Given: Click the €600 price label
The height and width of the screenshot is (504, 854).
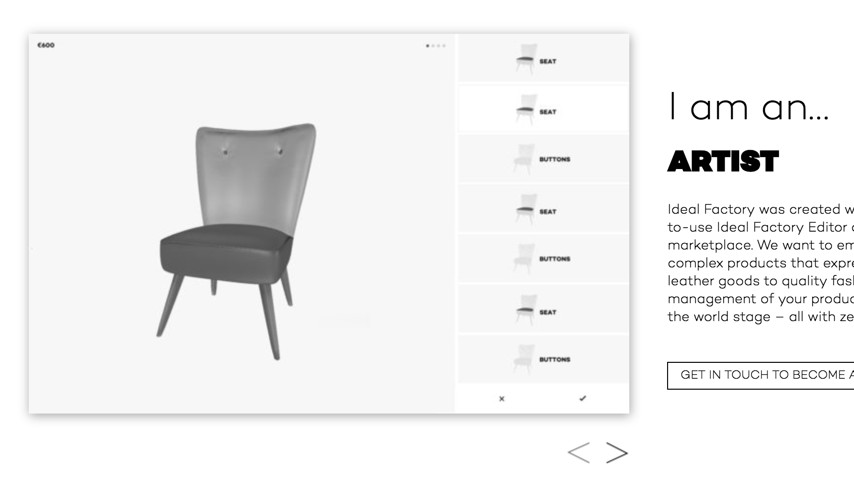Looking at the screenshot, I should click(x=46, y=45).
